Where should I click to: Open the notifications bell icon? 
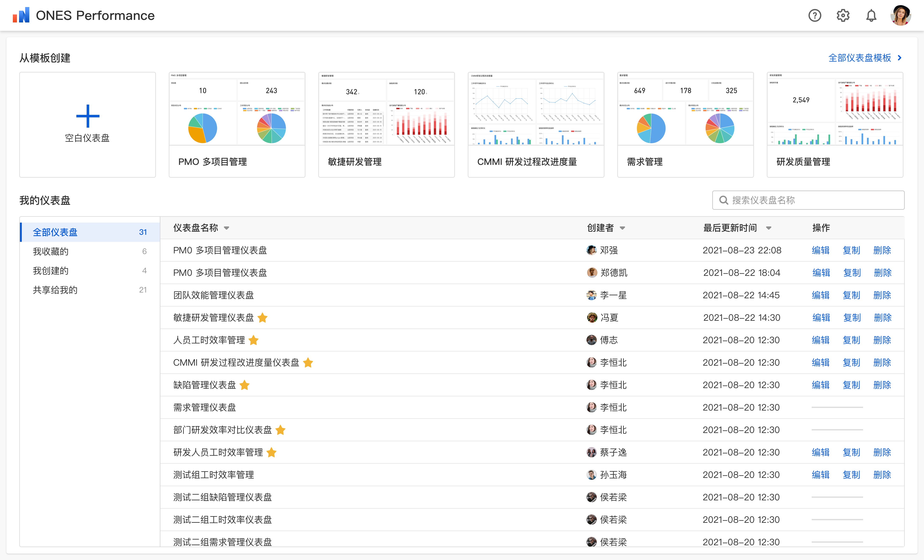click(871, 15)
